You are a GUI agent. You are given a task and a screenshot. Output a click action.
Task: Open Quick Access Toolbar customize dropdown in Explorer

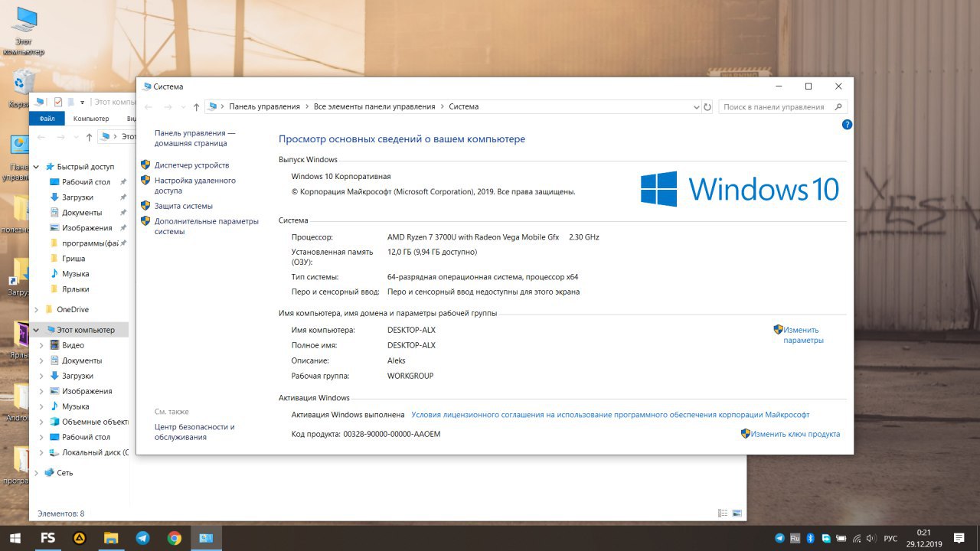click(82, 102)
